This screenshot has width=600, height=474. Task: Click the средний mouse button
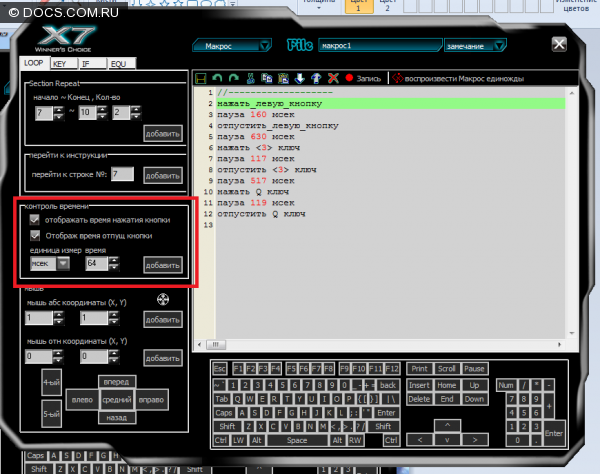coord(117,400)
